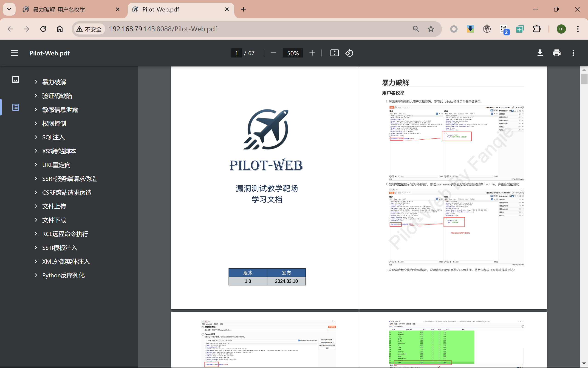Jump to CSRF跨站请求伪造 chapter
Viewport: 588px width, 368px height.
click(67, 193)
